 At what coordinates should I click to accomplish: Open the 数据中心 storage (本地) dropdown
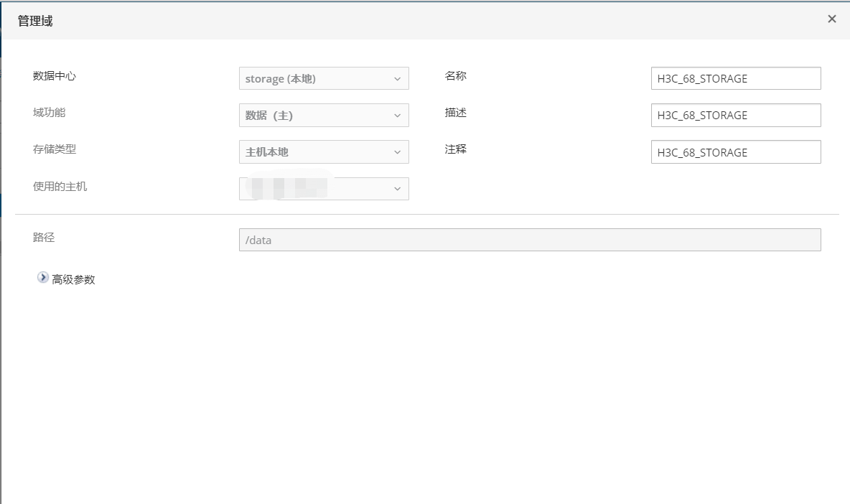(316, 79)
